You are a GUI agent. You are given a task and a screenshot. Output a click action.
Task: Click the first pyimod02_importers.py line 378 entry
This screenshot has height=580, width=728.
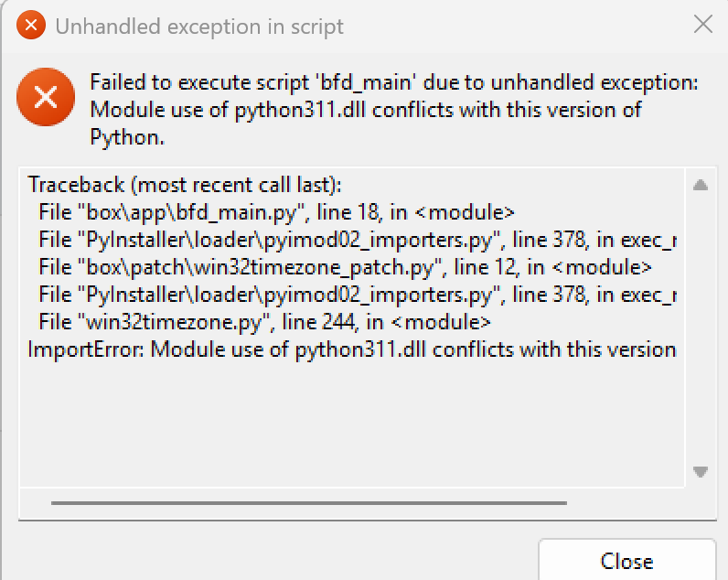pyautogui.click(x=358, y=240)
